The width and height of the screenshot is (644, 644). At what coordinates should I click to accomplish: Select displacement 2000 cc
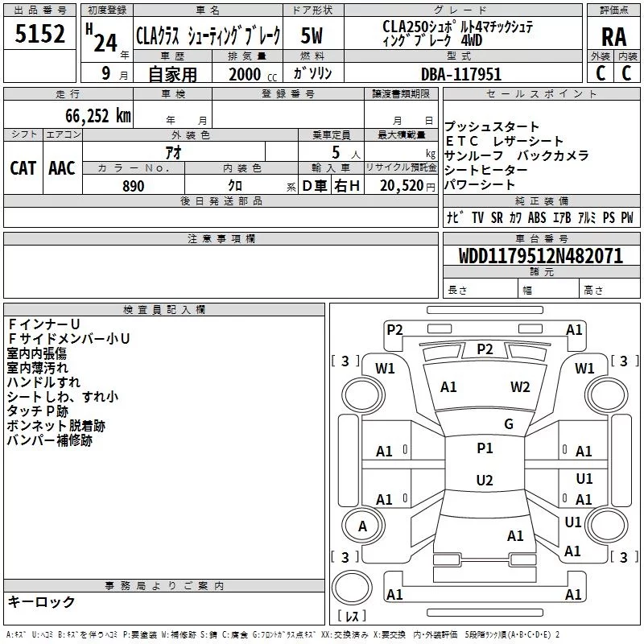(x=253, y=74)
